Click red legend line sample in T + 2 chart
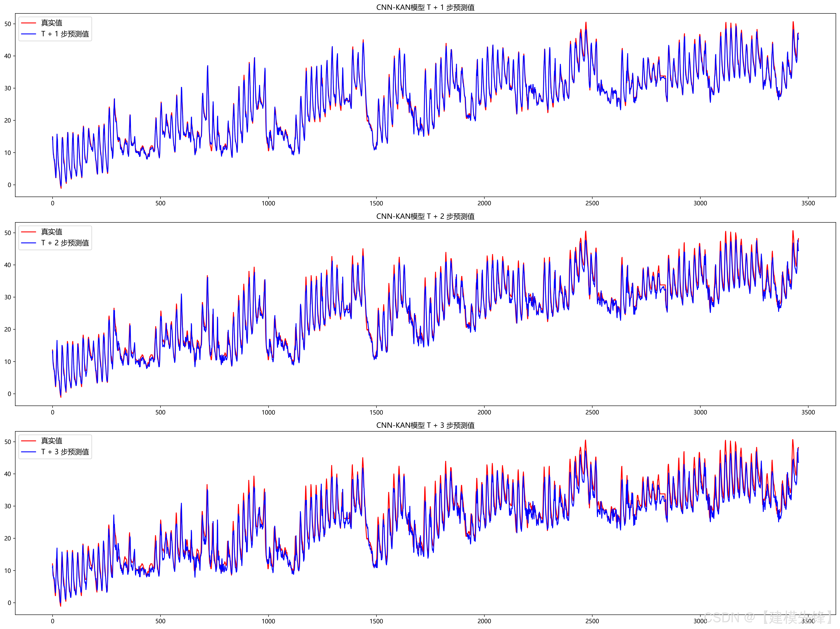The image size is (840, 629). click(x=28, y=232)
